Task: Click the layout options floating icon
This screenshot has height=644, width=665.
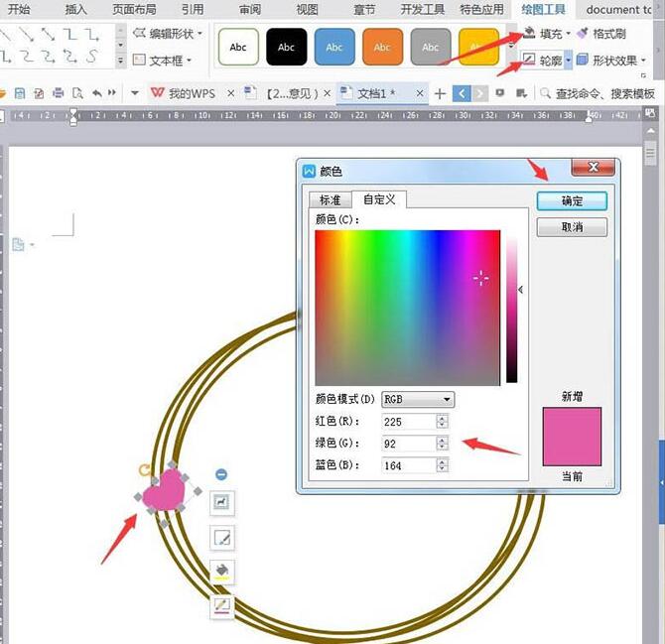Action: 222,503
